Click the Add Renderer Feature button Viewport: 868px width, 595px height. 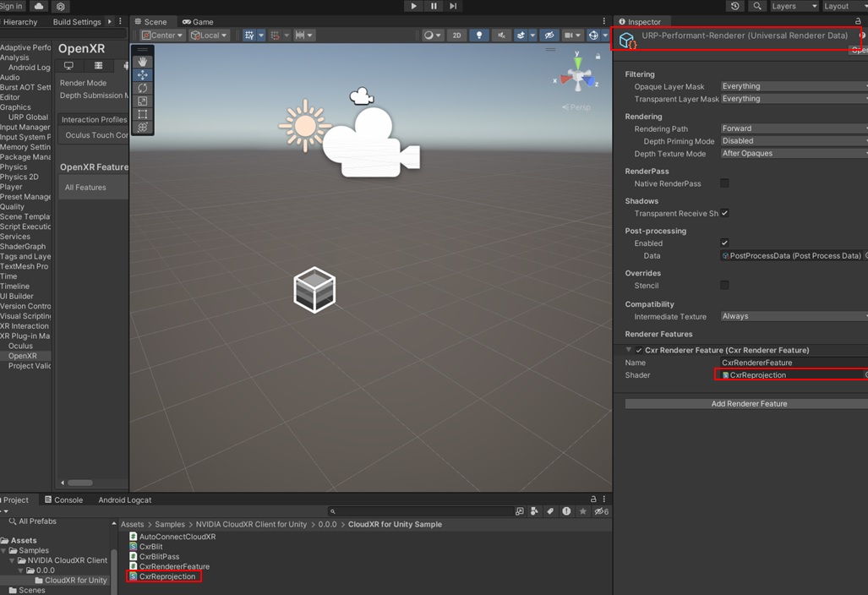(748, 404)
